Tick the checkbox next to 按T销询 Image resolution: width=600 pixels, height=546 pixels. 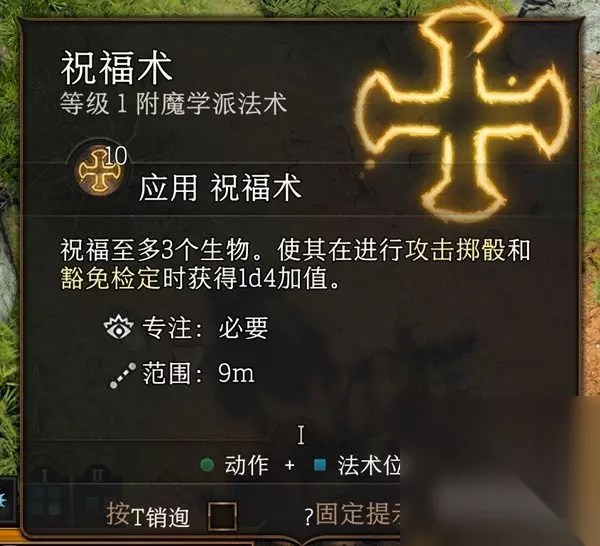coord(222,516)
